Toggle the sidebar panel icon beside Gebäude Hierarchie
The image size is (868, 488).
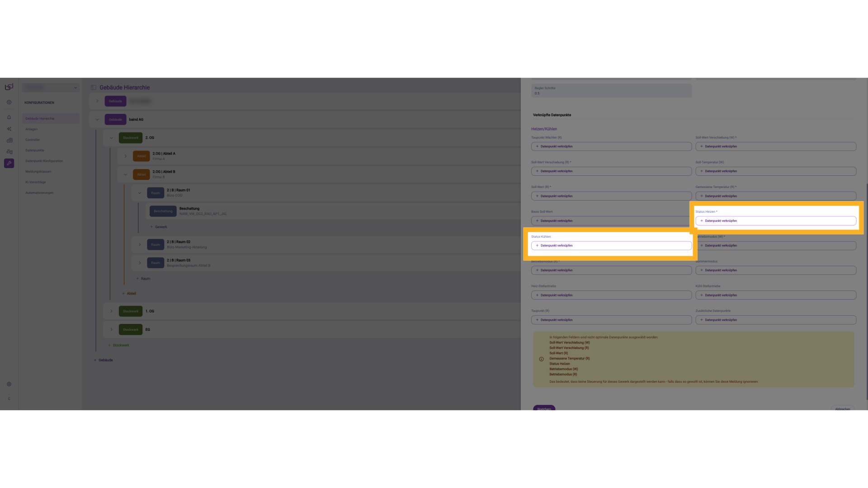click(x=94, y=88)
